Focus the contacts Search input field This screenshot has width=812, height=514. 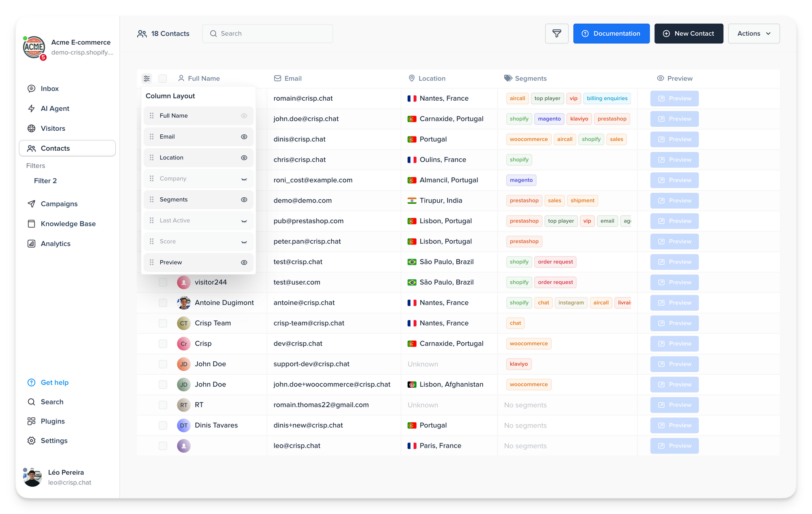(x=268, y=34)
